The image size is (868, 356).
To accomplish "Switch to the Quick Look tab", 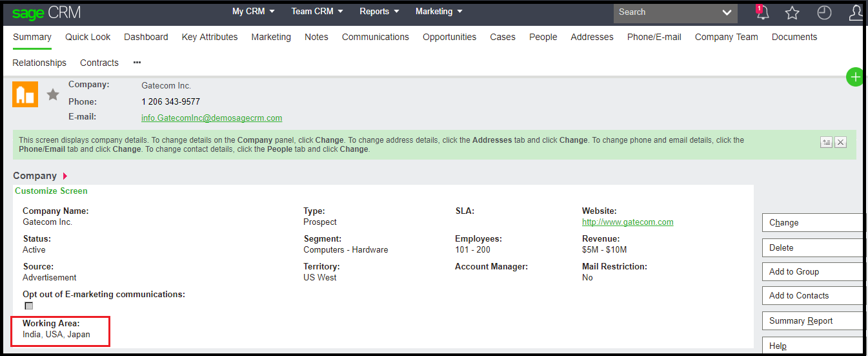I will click(x=88, y=37).
